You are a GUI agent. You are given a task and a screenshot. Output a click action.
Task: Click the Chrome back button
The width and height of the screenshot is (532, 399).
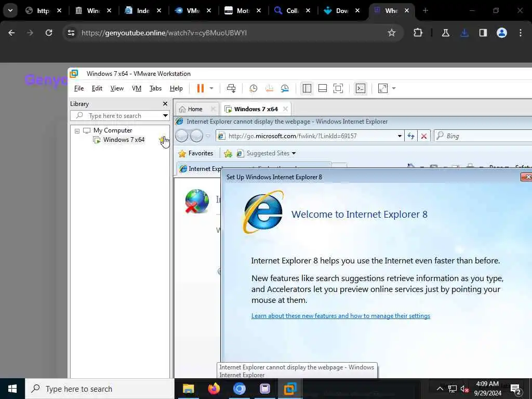(11, 33)
